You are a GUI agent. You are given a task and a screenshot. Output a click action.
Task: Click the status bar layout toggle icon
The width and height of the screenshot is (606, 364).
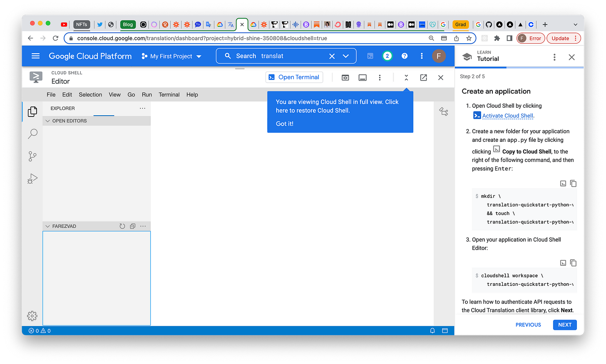click(445, 331)
